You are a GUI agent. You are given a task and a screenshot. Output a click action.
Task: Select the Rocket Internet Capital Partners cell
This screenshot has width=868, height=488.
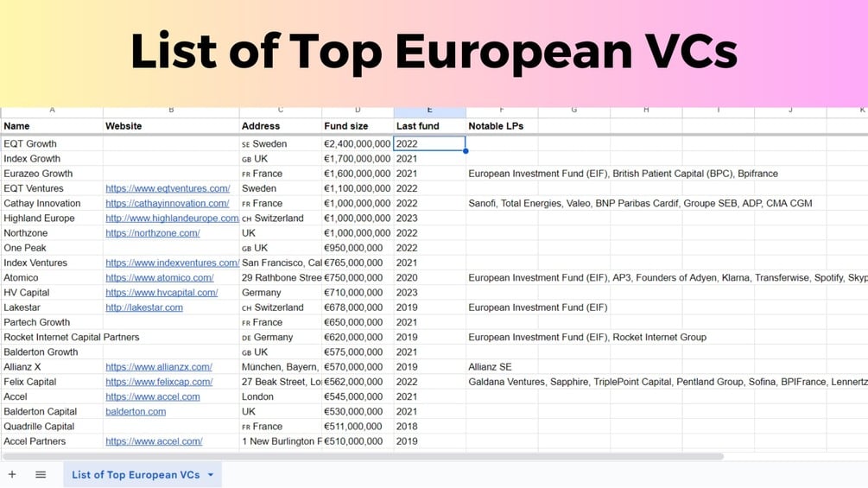point(72,338)
